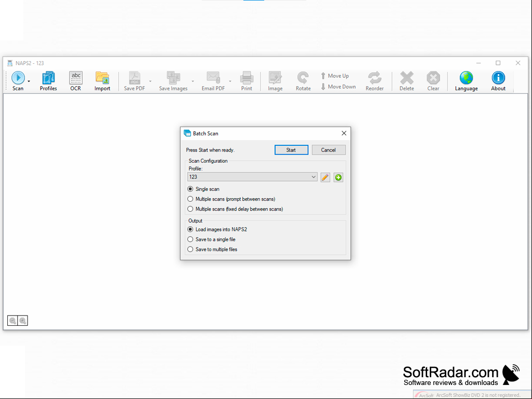This screenshot has height=399, width=532.
Task: Zoom in using the magnifier plus icon
Action: coord(23,321)
